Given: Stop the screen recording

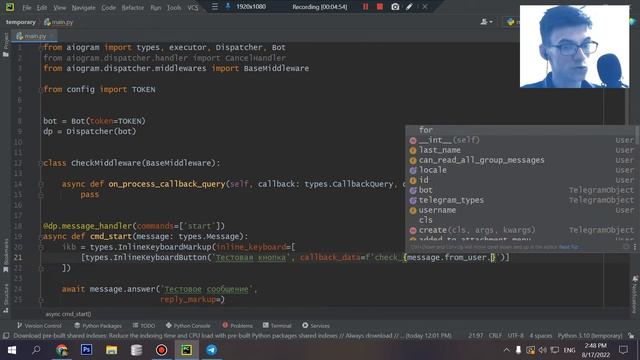Looking at the screenshot, I should [380, 7].
